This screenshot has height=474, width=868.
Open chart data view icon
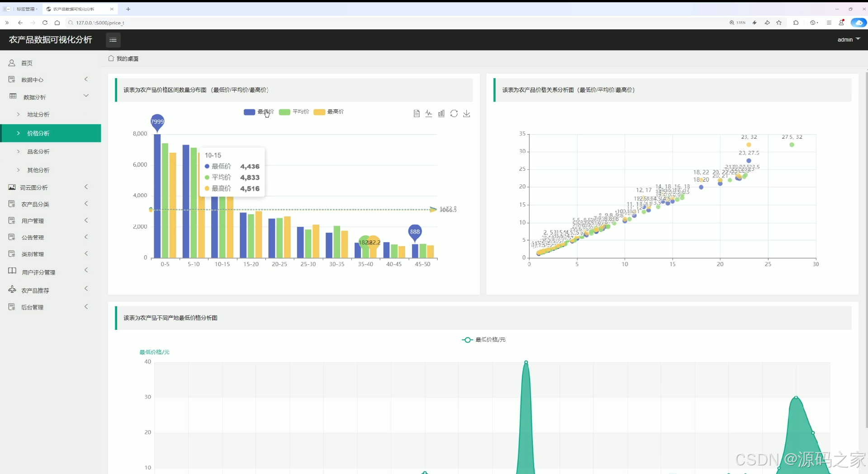(417, 113)
